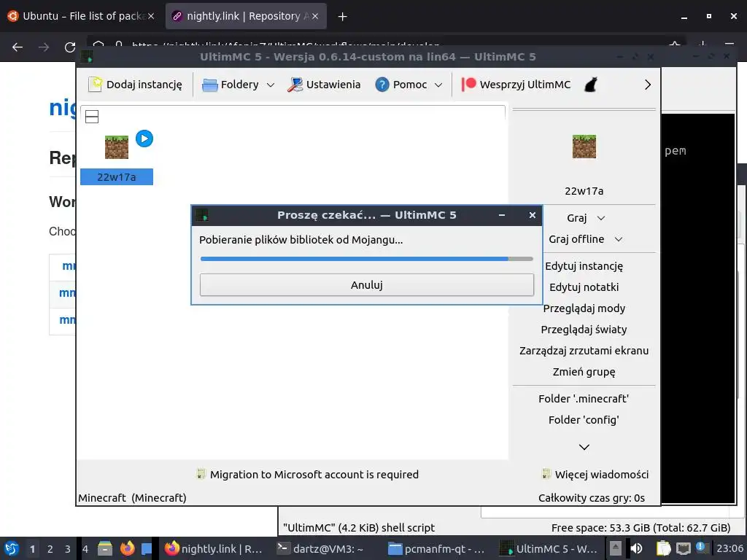Reload the browser page

click(70, 47)
